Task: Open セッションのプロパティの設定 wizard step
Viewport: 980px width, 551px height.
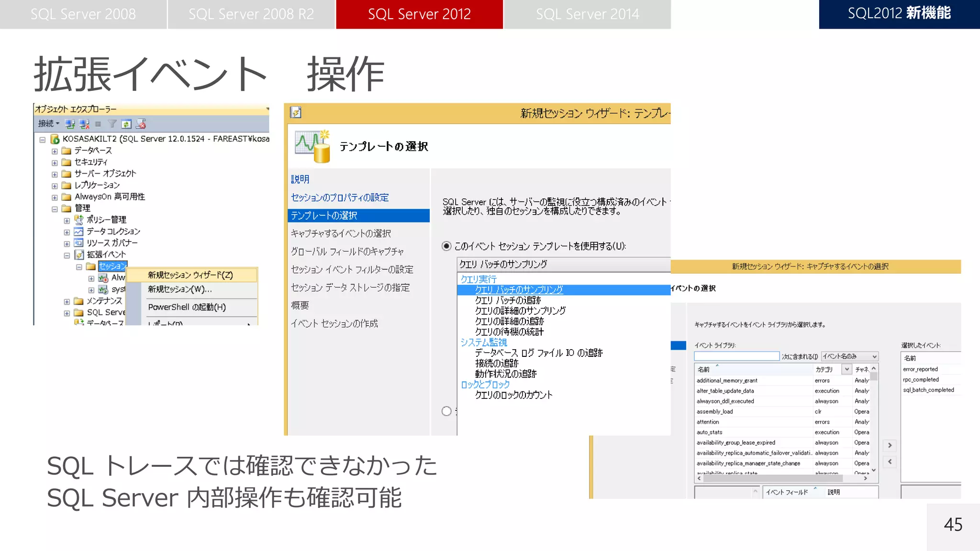Action: (340, 198)
